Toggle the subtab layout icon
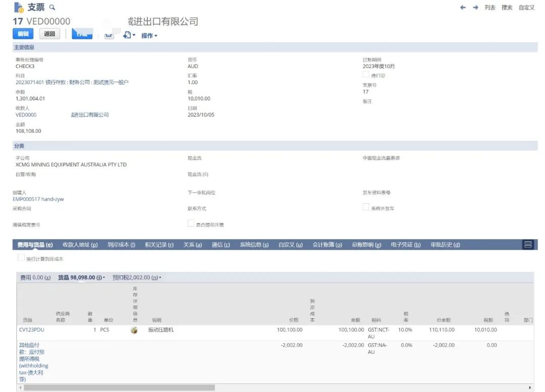Viewport: 545px width, 392px height. 528,245
